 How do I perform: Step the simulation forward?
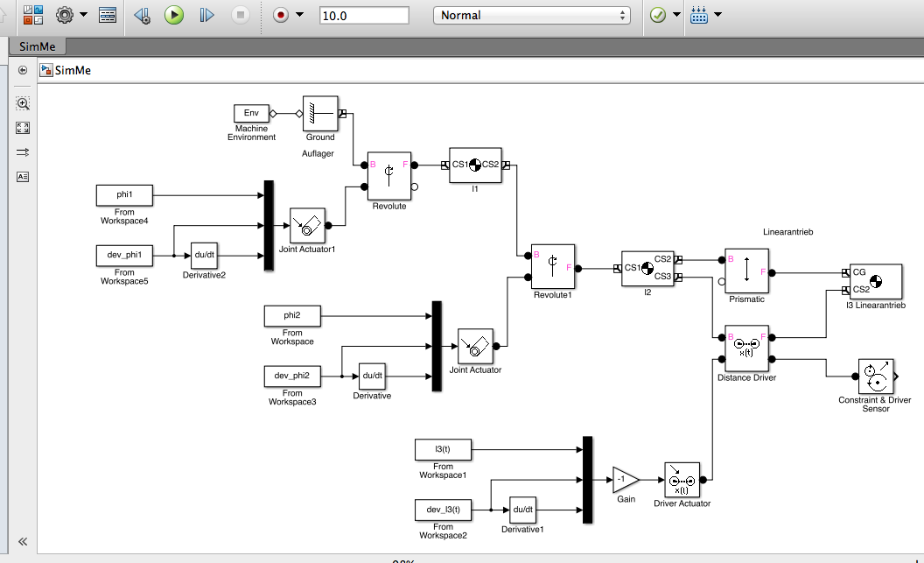coord(206,15)
